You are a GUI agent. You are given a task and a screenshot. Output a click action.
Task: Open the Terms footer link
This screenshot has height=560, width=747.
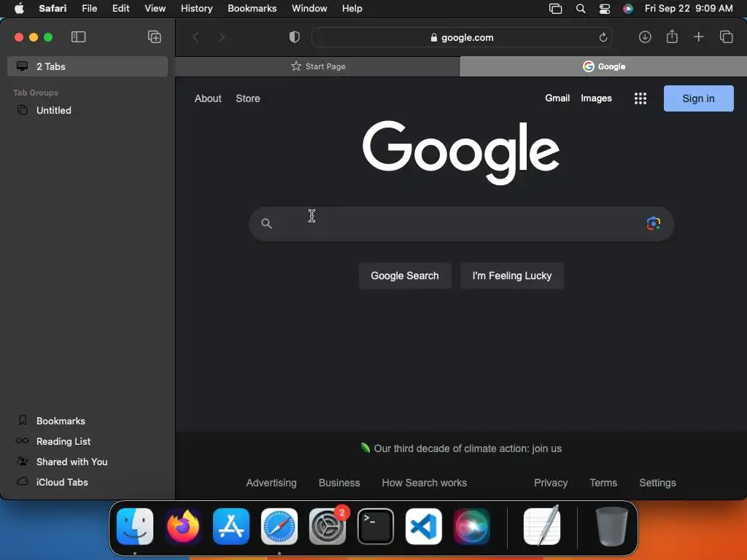[603, 483]
